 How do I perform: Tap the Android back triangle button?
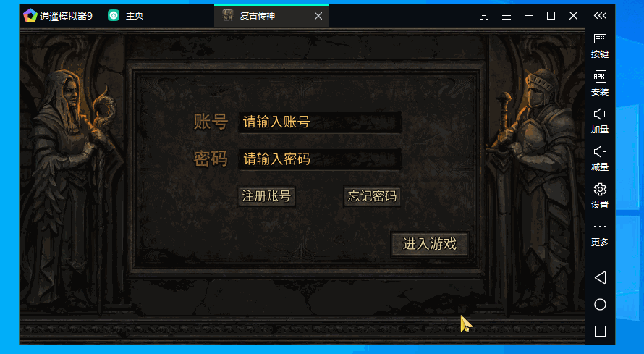(600, 277)
